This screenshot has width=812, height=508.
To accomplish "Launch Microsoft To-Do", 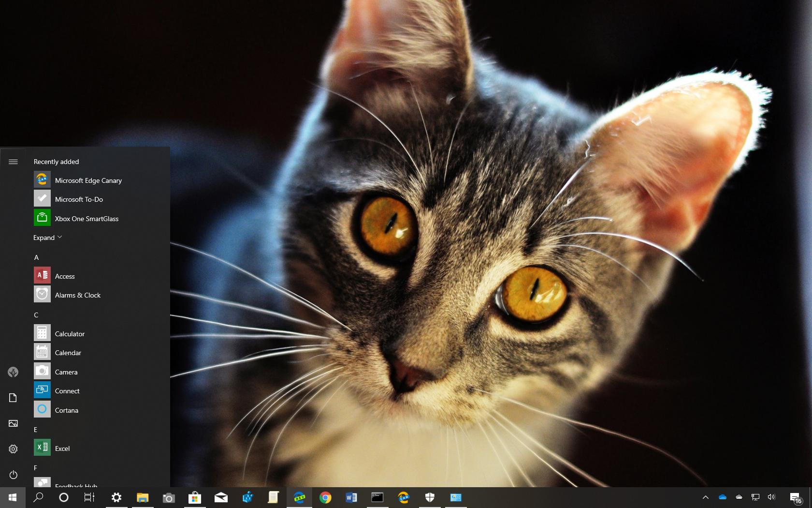I will [79, 199].
